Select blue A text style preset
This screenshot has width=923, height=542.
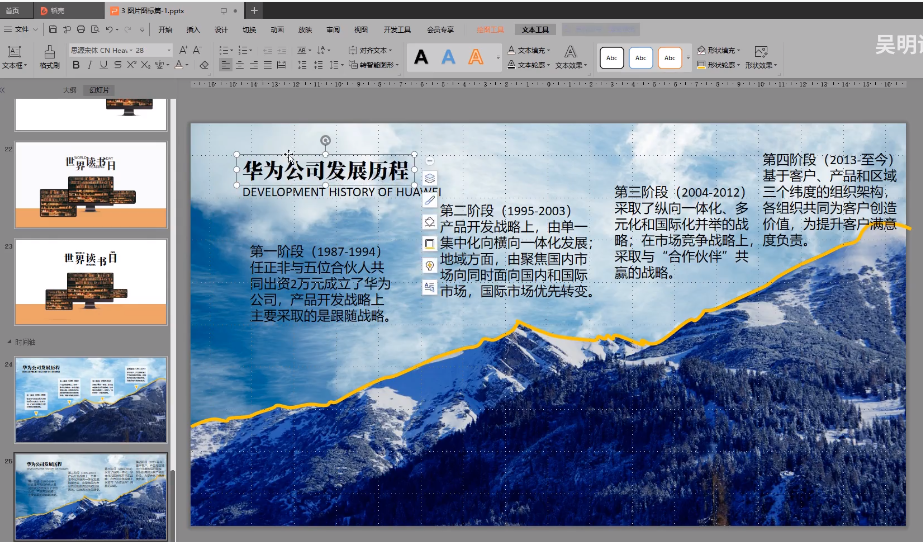449,57
